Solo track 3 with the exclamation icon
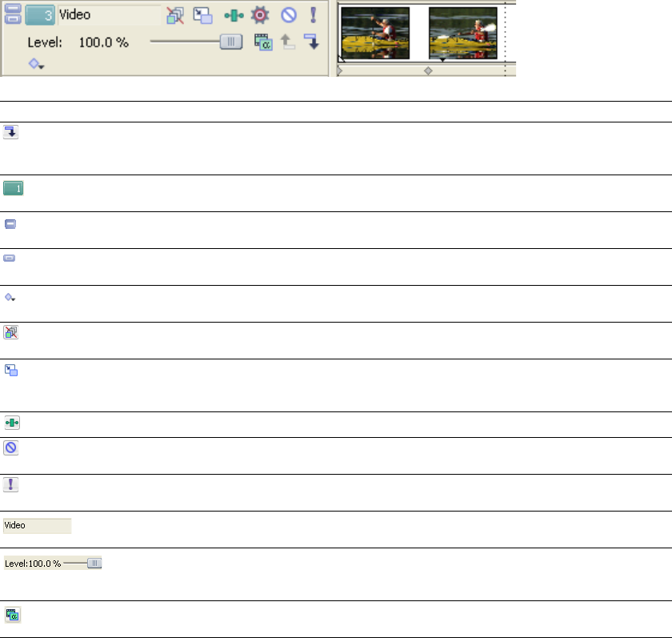This screenshot has height=638, width=672. (x=314, y=15)
